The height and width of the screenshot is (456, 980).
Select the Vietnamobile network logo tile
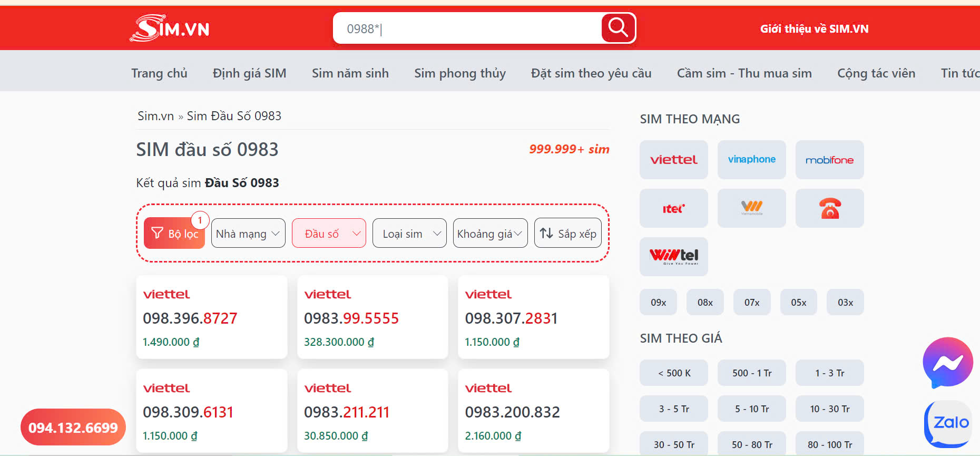[x=752, y=208]
